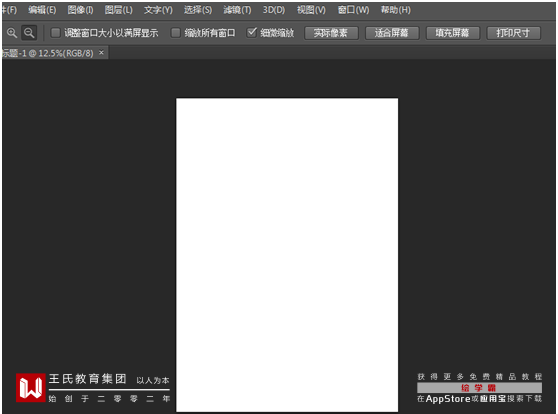Screen dimensions: 558x414
Task: Click the white document canvas
Action: 287,255
